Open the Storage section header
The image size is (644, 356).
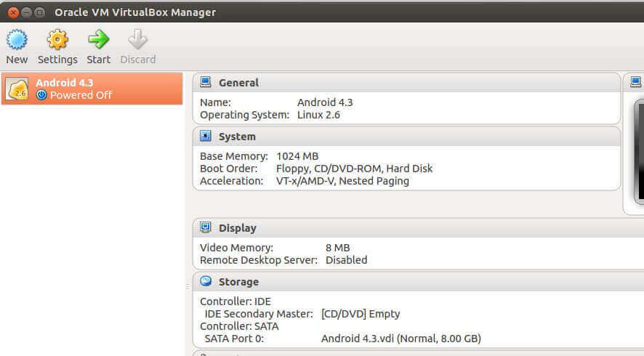pos(419,282)
